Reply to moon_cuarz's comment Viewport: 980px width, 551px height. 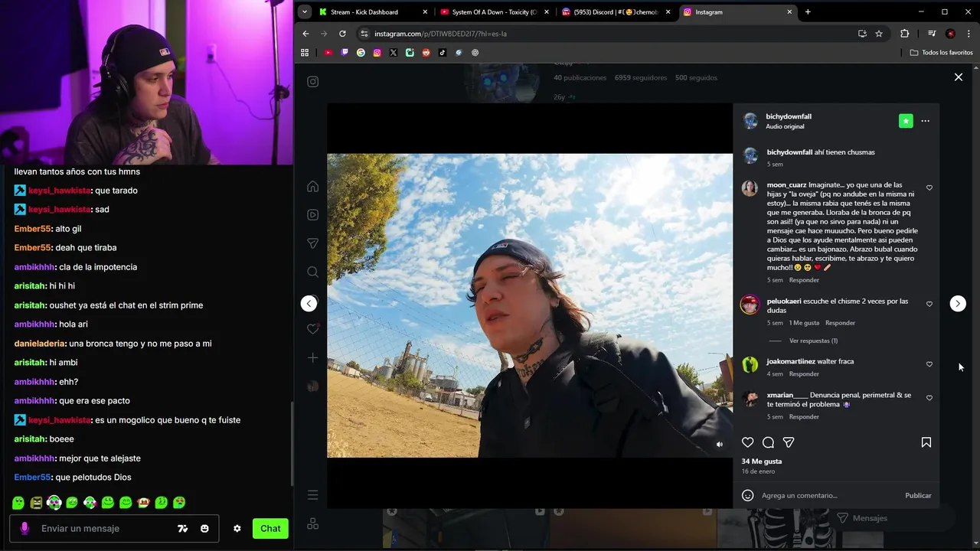coord(804,280)
